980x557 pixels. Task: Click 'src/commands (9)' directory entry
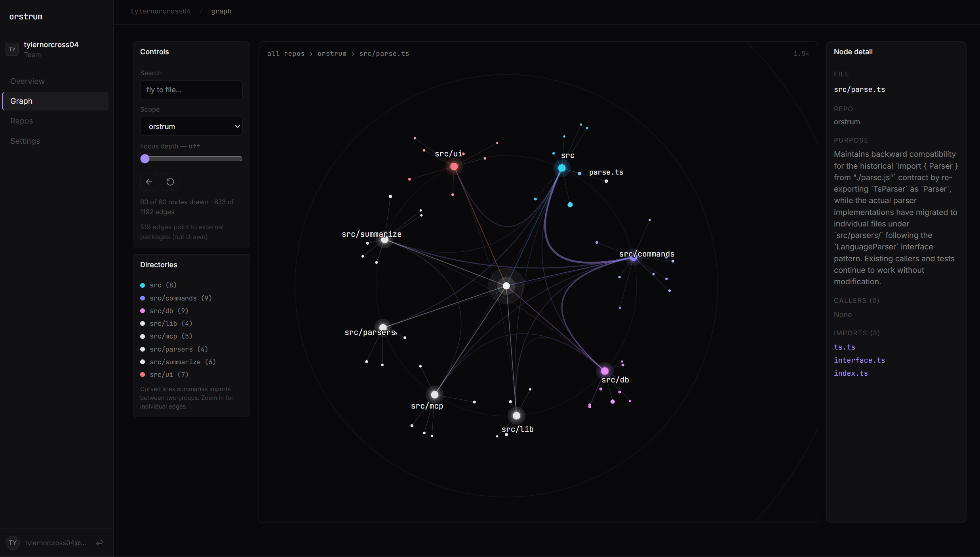[x=181, y=298]
